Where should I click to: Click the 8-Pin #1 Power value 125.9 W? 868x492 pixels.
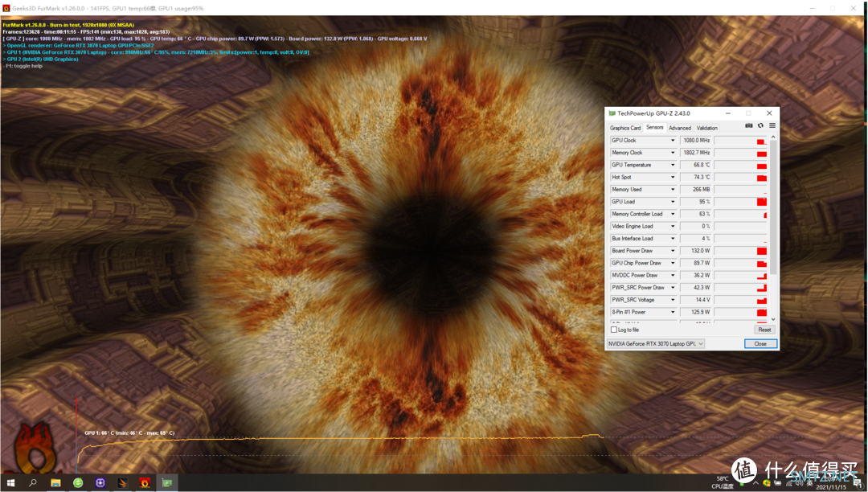pos(696,312)
